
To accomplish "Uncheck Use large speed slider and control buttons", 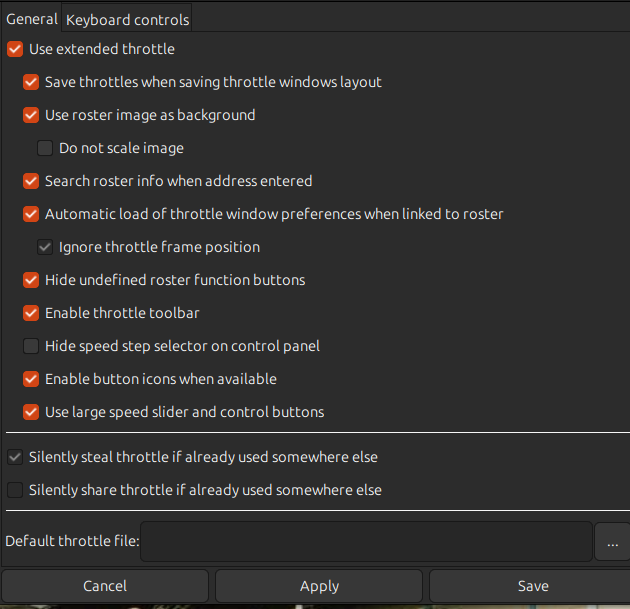I will click(31, 412).
